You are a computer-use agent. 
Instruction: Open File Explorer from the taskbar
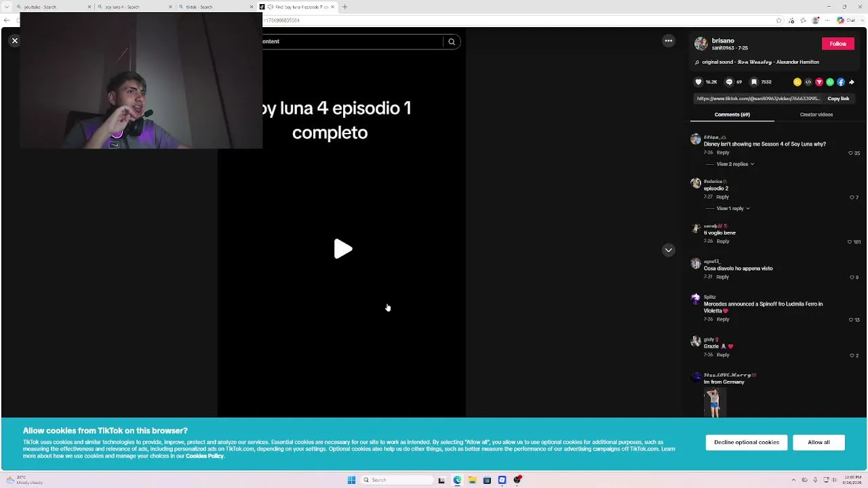click(x=472, y=481)
